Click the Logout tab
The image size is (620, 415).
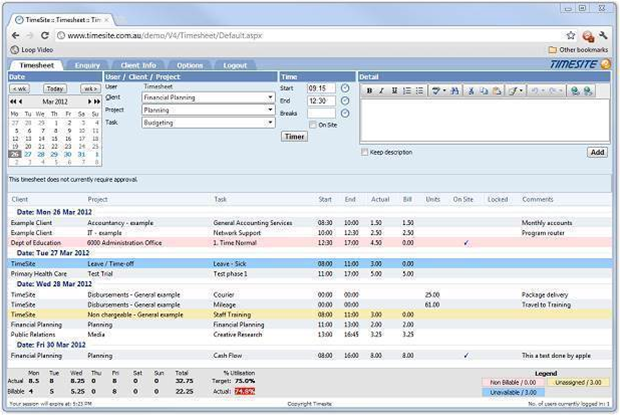[235, 65]
